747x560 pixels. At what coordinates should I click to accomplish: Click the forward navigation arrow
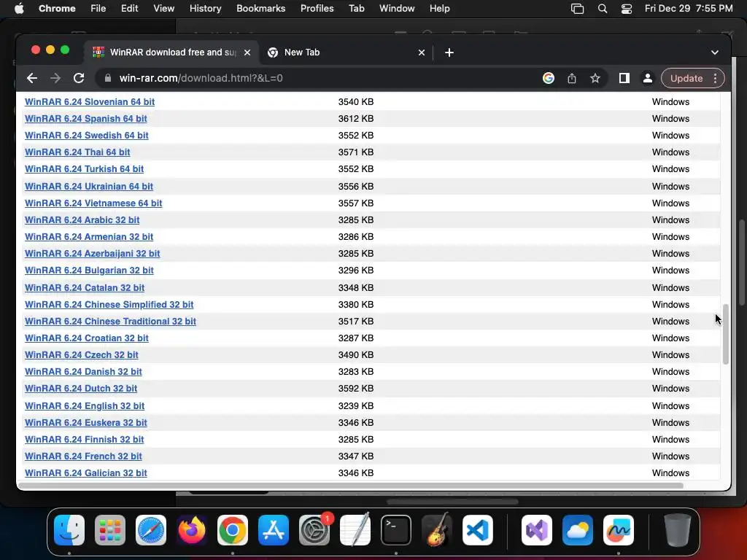tap(55, 78)
